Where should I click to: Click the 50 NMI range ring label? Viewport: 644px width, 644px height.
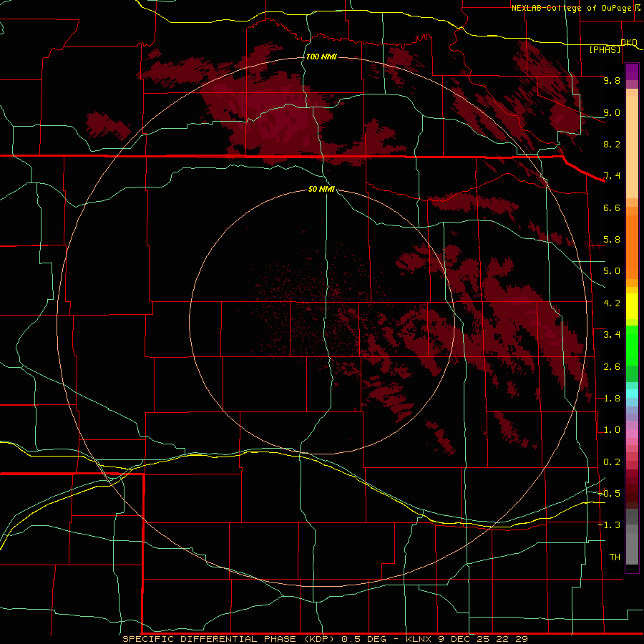pyautogui.click(x=321, y=190)
